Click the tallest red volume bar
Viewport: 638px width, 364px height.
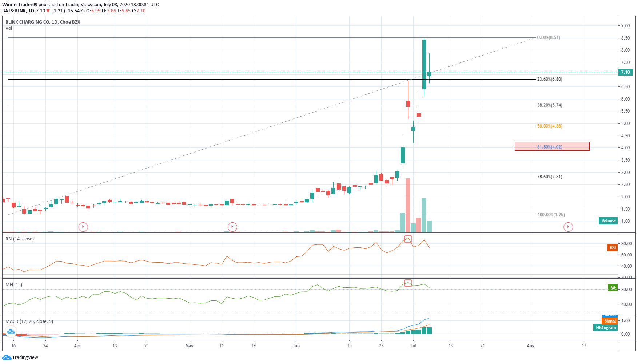click(408, 205)
